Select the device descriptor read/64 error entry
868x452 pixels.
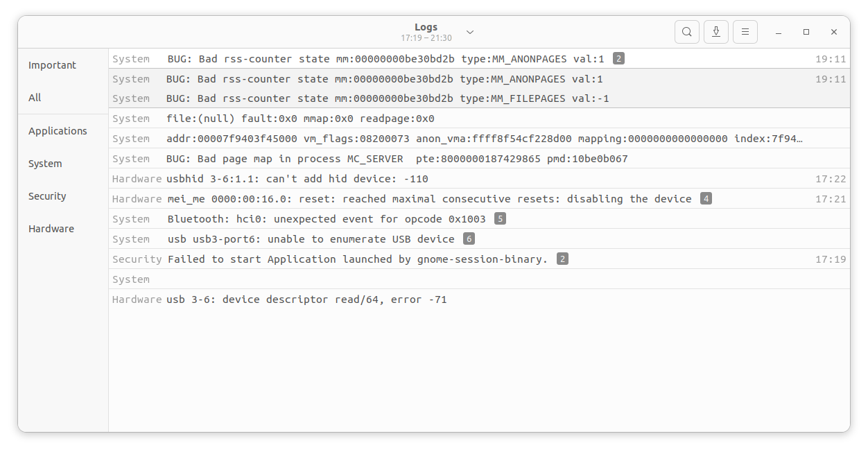[x=306, y=299]
